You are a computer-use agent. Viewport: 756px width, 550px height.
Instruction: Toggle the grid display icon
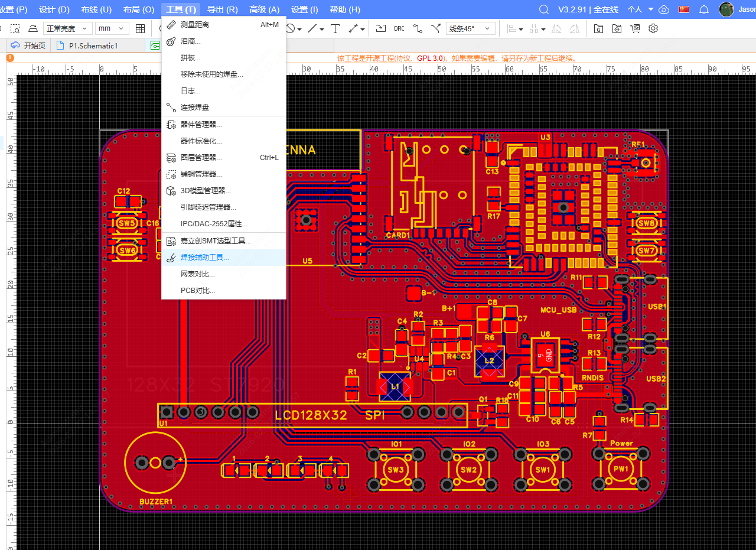point(140,28)
